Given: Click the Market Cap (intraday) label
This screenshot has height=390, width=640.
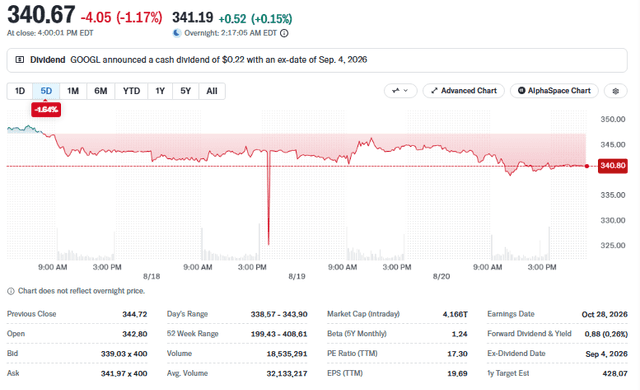Looking at the screenshot, I should click(363, 314).
